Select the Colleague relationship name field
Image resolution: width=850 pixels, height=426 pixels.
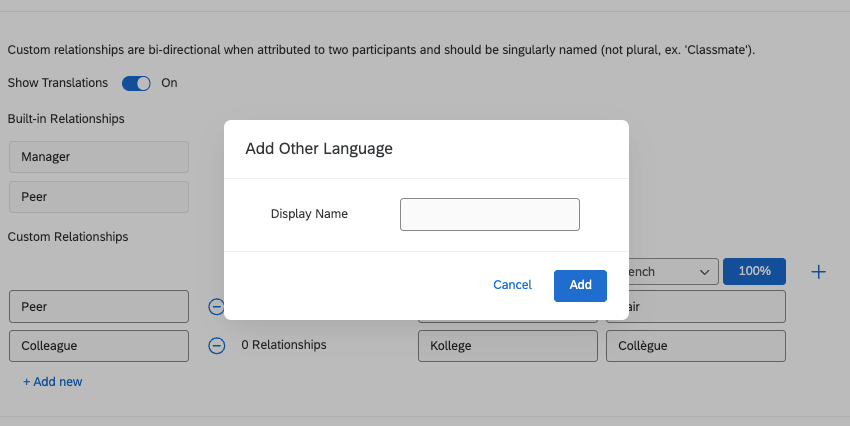[98, 346]
